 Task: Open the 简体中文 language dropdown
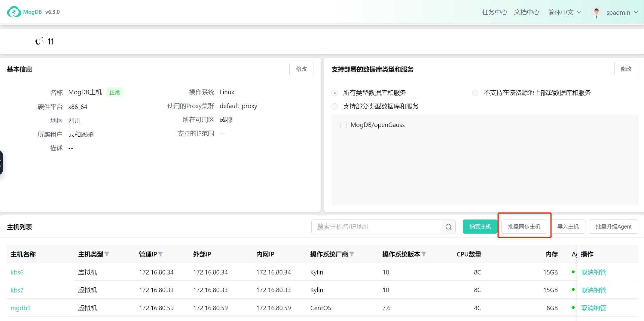point(565,12)
